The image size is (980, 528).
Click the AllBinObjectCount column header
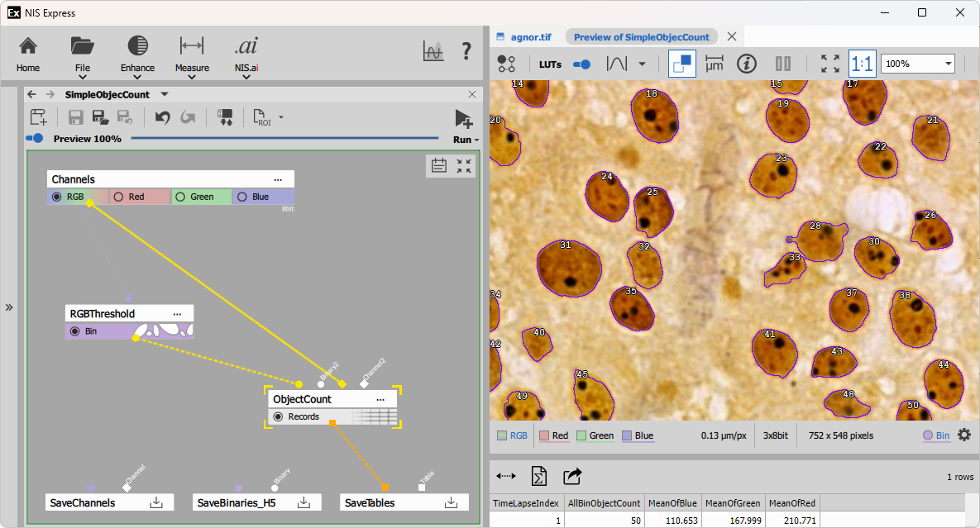(604, 502)
